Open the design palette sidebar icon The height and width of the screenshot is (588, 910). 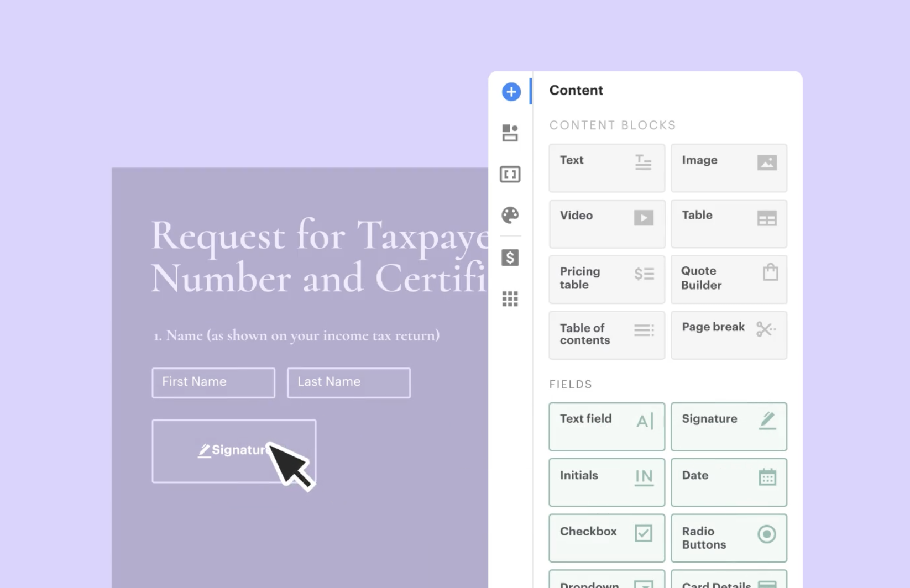pos(510,215)
